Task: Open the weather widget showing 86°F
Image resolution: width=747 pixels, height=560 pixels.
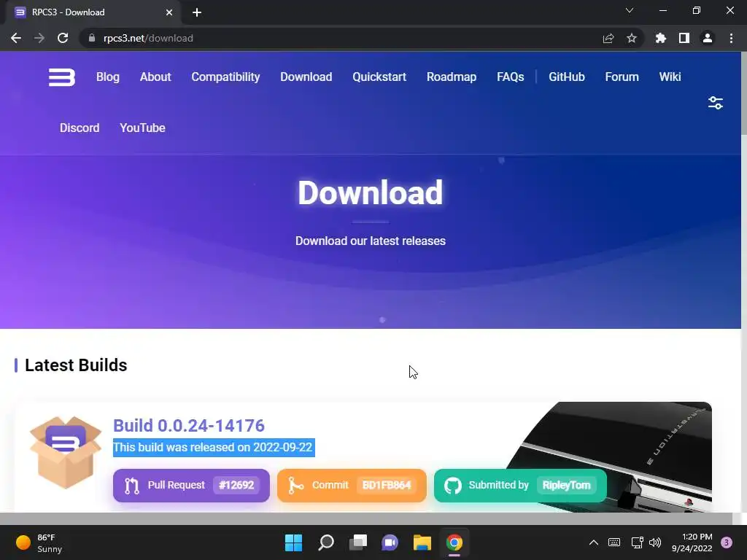Action: [x=39, y=542]
